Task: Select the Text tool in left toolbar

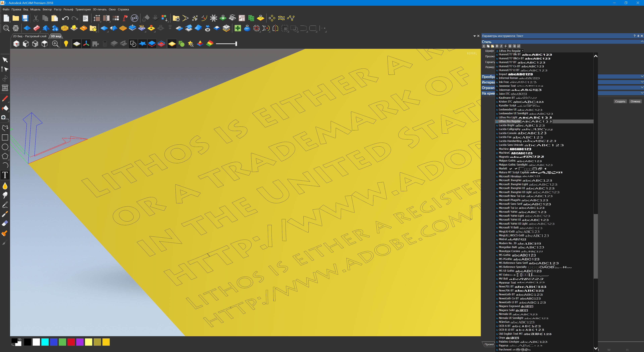Action: [5, 175]
